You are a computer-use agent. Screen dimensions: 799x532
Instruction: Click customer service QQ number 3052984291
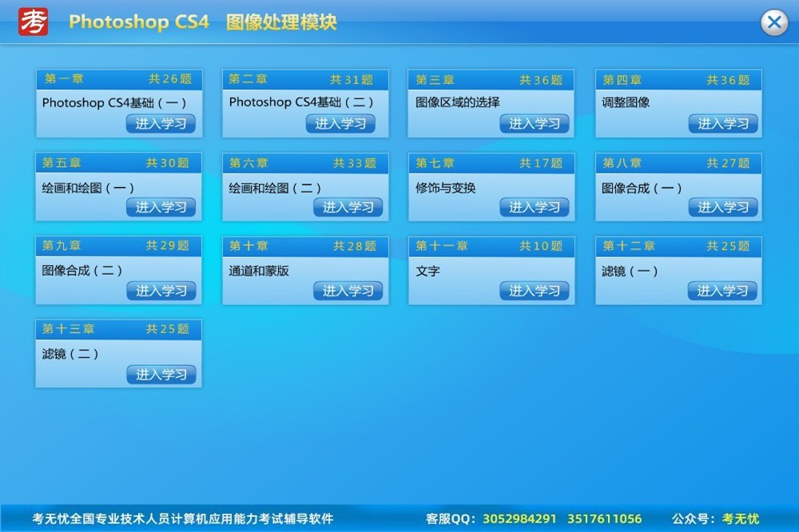pos(519,519)
